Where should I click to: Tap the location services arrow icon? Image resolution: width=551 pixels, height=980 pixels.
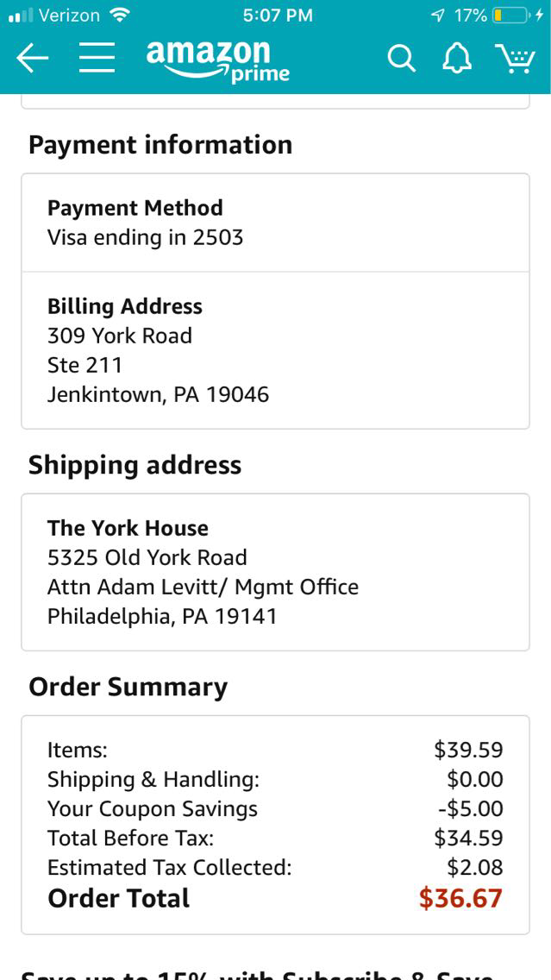[437, 16]
